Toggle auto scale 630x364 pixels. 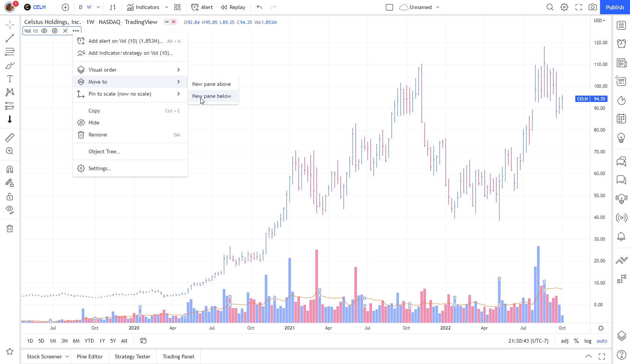click(602, 341)
